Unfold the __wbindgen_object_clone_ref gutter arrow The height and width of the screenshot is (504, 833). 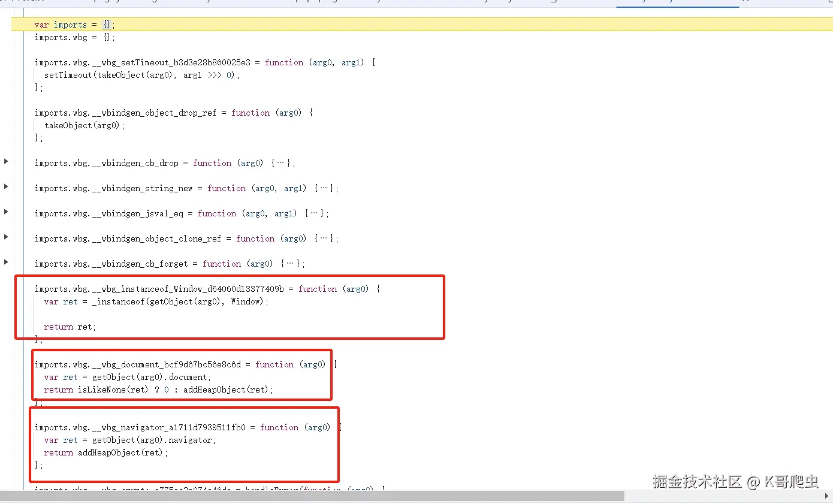[6, 237]
